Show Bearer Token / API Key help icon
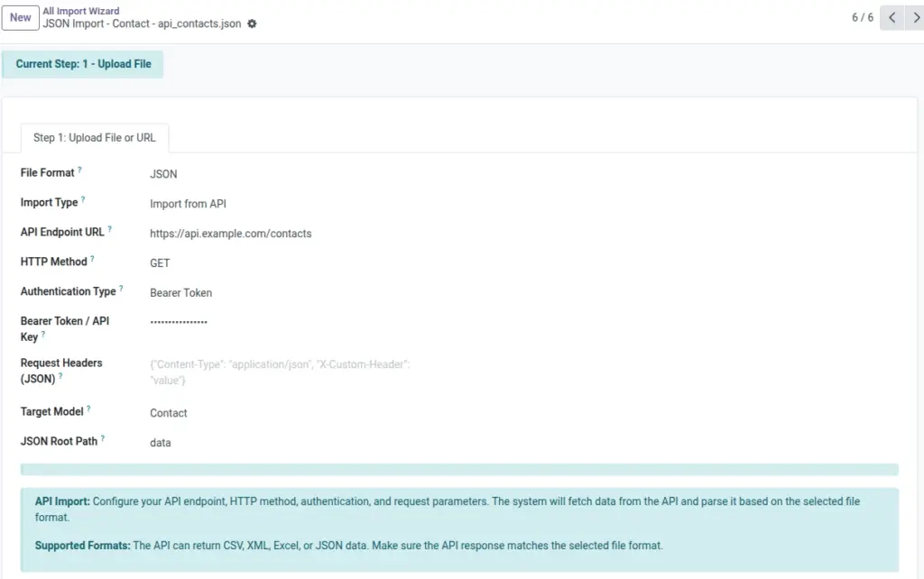Image resolution: width=924 pixels, height=579 pixels. click(43, 334)
